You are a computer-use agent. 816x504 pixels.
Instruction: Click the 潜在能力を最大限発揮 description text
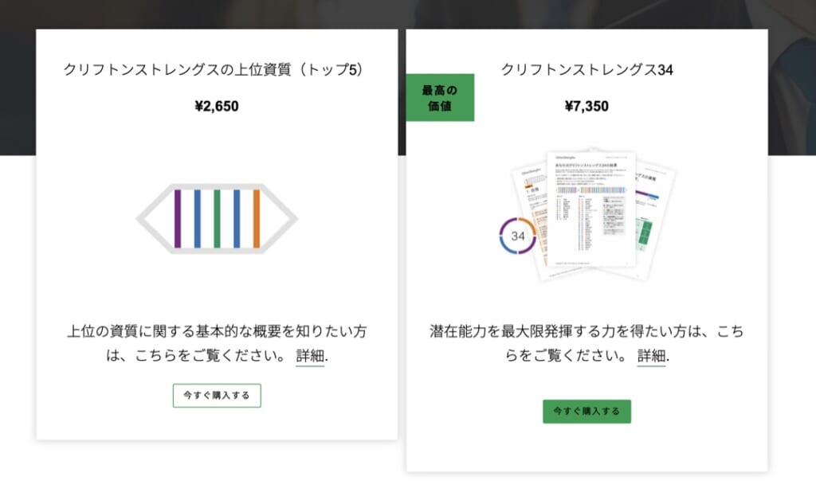tap(587, 343)
